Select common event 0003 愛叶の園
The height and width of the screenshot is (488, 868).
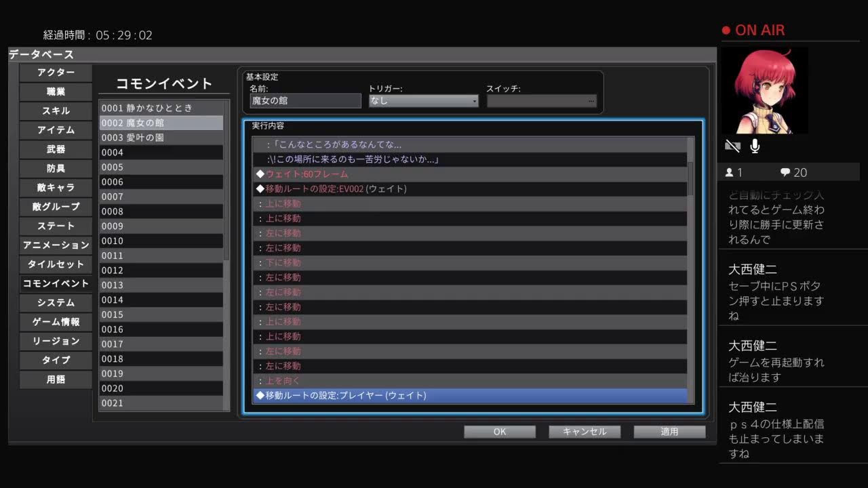point(161,138)
